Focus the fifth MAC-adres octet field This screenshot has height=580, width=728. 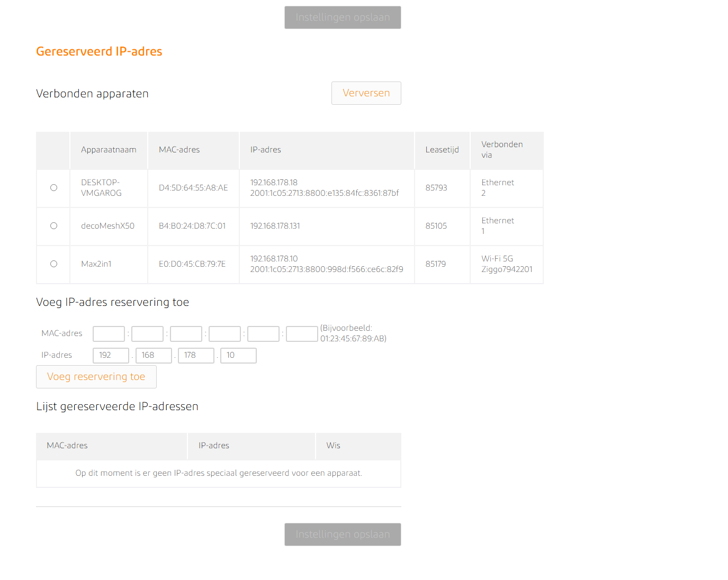(263, 334)
